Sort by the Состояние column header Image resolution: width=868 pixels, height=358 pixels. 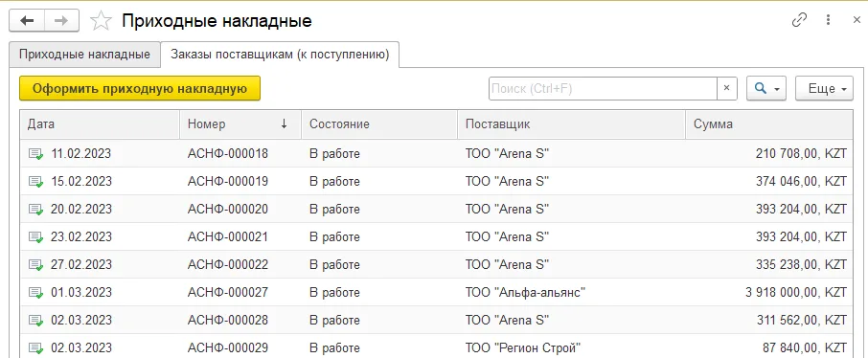pyautogui.click(x=379, y=123)
